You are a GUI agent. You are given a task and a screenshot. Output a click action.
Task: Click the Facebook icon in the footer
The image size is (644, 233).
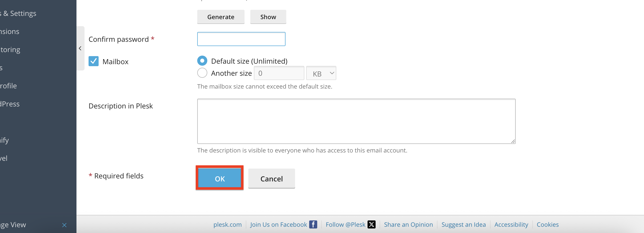[x=313, y=224]
